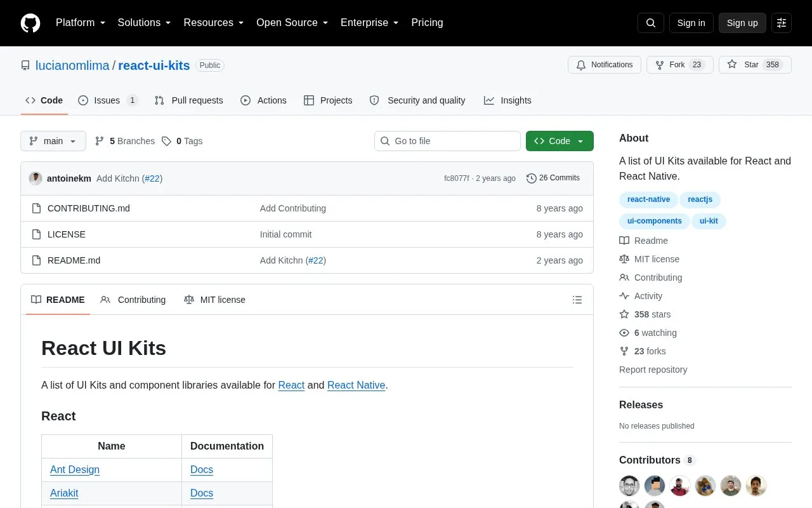Open the search magnifier icon

click(x=651, y=23)
